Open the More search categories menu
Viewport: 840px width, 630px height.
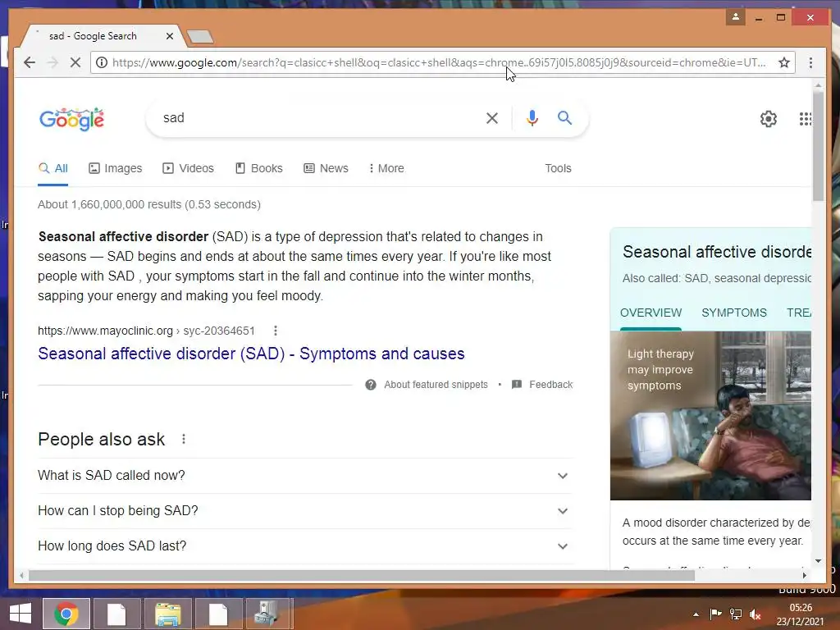[x=386, y=168]
